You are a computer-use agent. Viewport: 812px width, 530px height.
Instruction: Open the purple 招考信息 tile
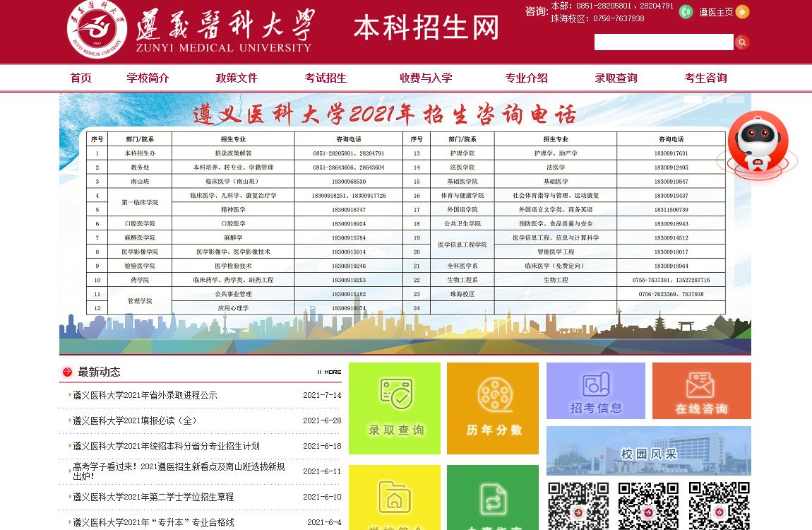point(595,391)
